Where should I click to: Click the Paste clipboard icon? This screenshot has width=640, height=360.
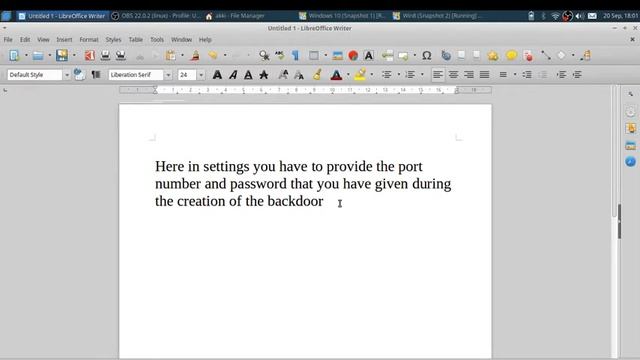pos(171,56)
